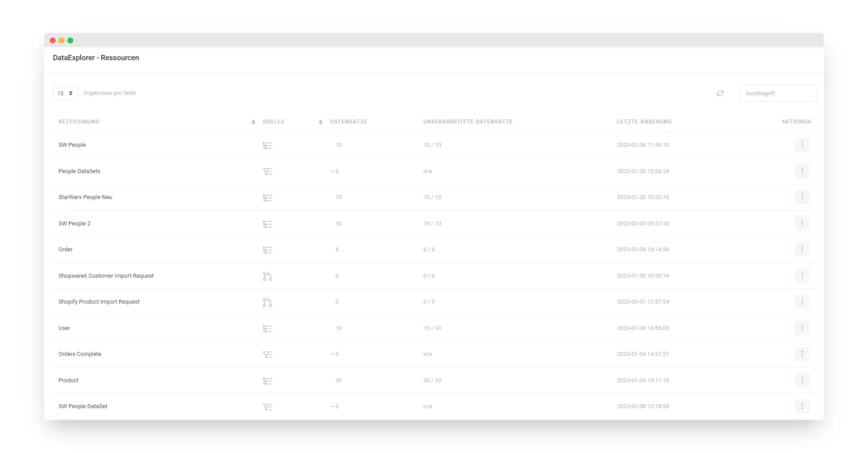
Task: Click the 20 / 20 unprocessed records value
Action: (432, 381)
